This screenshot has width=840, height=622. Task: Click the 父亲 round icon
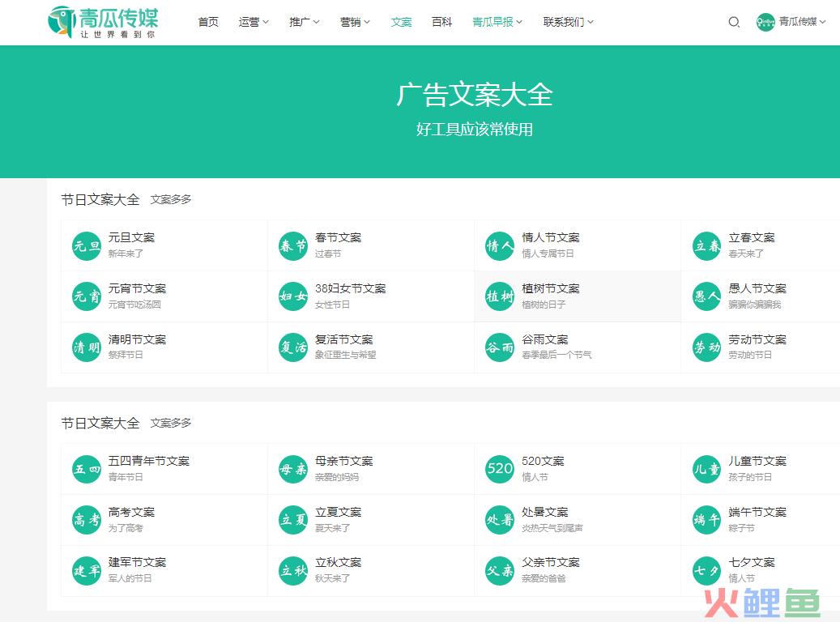(x=500, y=570)
